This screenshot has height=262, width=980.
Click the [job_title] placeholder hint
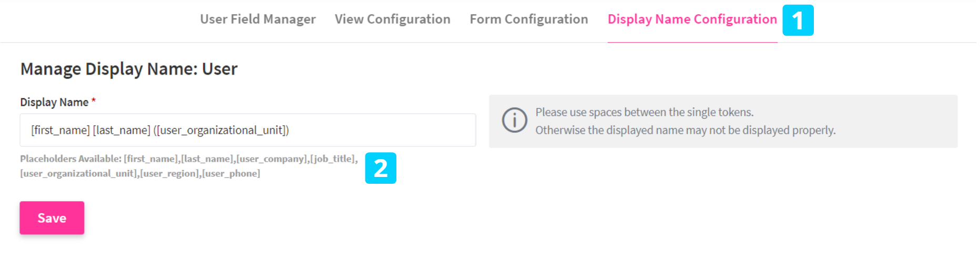(333, 159)
